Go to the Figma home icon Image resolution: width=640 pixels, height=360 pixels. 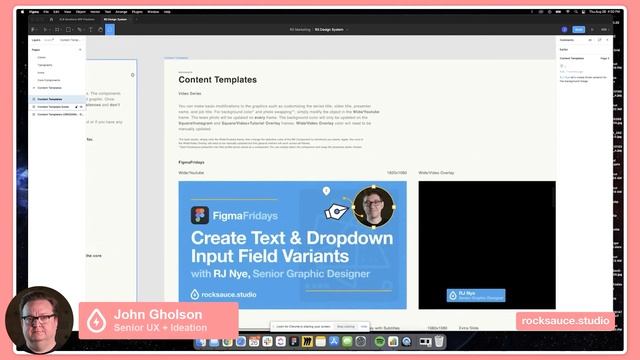tap(51, 19)
